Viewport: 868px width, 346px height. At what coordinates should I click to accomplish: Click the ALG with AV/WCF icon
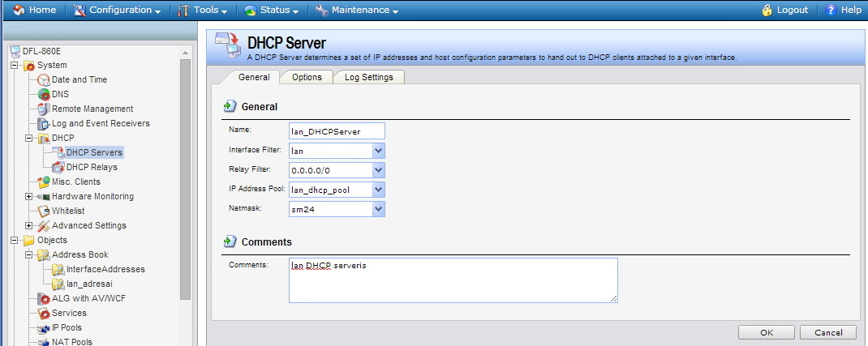[x=44, y=298]
